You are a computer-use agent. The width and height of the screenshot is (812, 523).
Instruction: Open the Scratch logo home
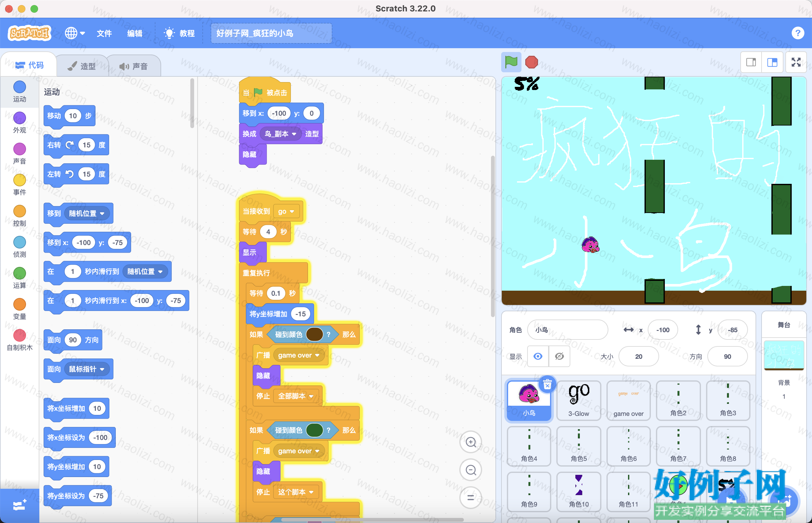coord(29,33)
